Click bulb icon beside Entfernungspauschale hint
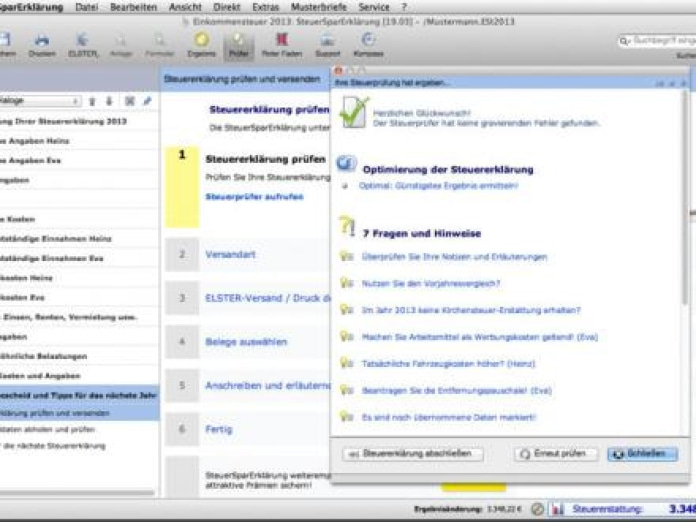696x522 pixels. coord(346,390)
